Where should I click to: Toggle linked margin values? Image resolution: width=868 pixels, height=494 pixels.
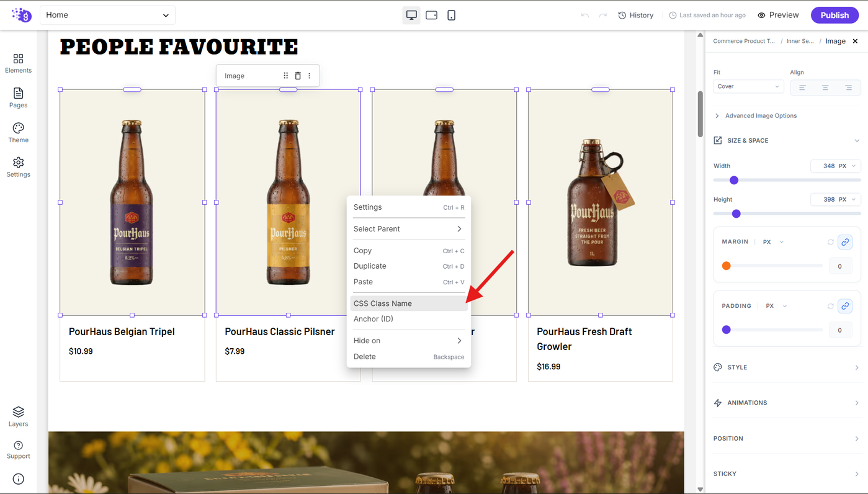coord(844,242)
